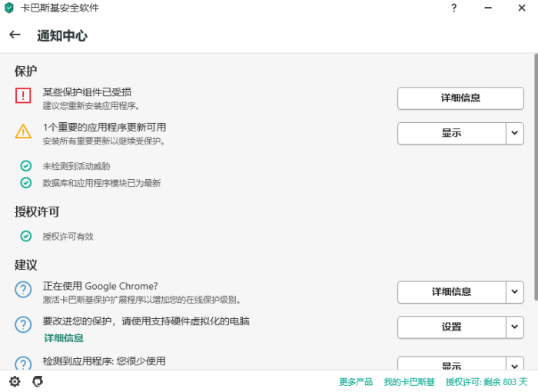Image resolution: width=538 pixels, height=392 pixels.
Task: Click 显示 button for rarely used applications
Action: [x=452, y=364]
